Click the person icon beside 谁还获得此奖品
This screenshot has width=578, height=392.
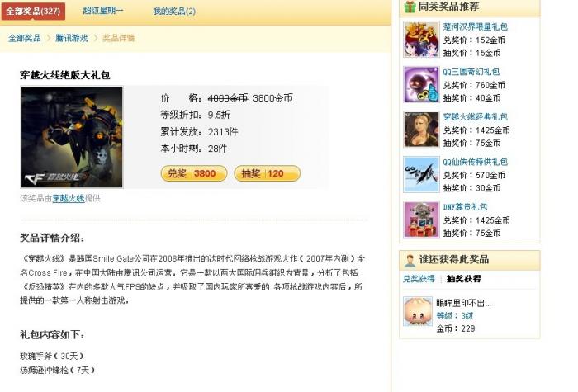point(410,260)
